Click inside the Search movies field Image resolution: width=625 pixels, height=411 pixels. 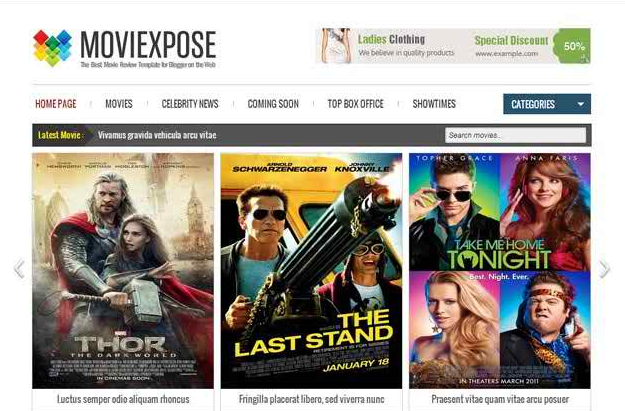pyautogui.click(x=515, y=135)
